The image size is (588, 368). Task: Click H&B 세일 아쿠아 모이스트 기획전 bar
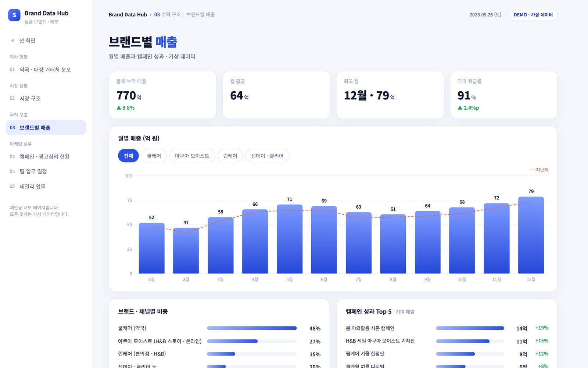(470, 341)
